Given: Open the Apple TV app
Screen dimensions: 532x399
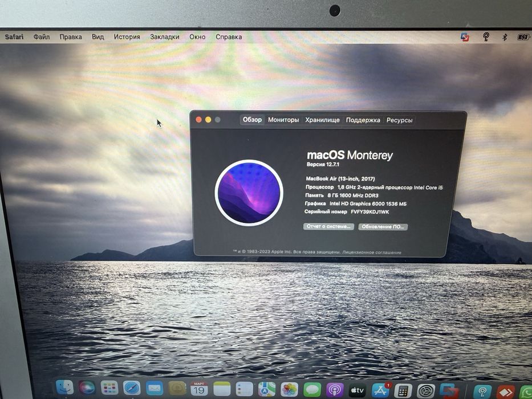Looking at the screenshot, I should click(358, 390).
